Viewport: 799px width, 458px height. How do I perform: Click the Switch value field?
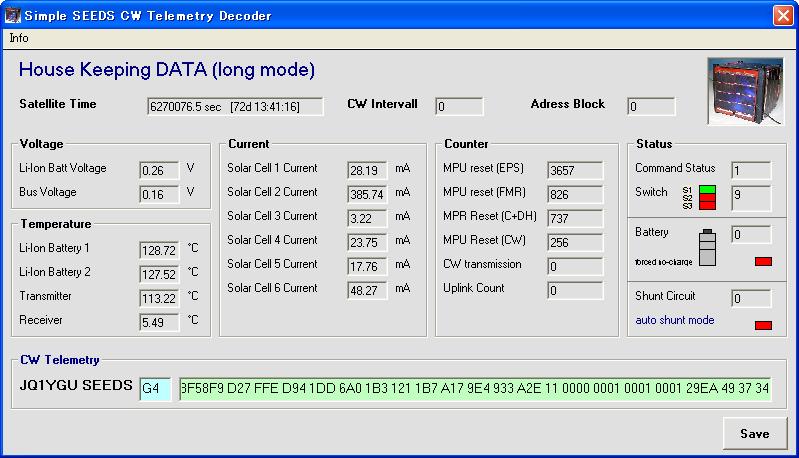(x=751, y=198)
